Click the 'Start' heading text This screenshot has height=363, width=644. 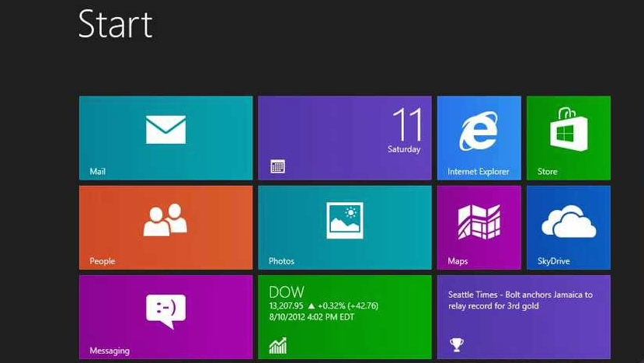pyautogui.click(x=115, y=24)
